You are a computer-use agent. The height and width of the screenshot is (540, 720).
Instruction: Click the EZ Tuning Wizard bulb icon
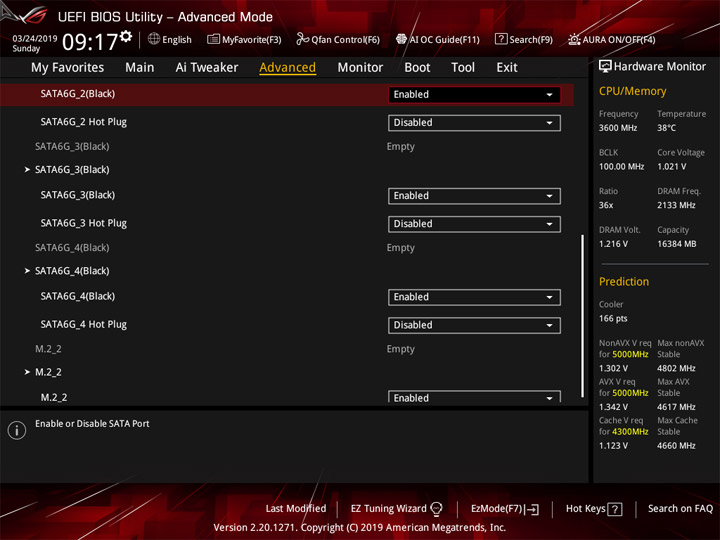point(436,508)
